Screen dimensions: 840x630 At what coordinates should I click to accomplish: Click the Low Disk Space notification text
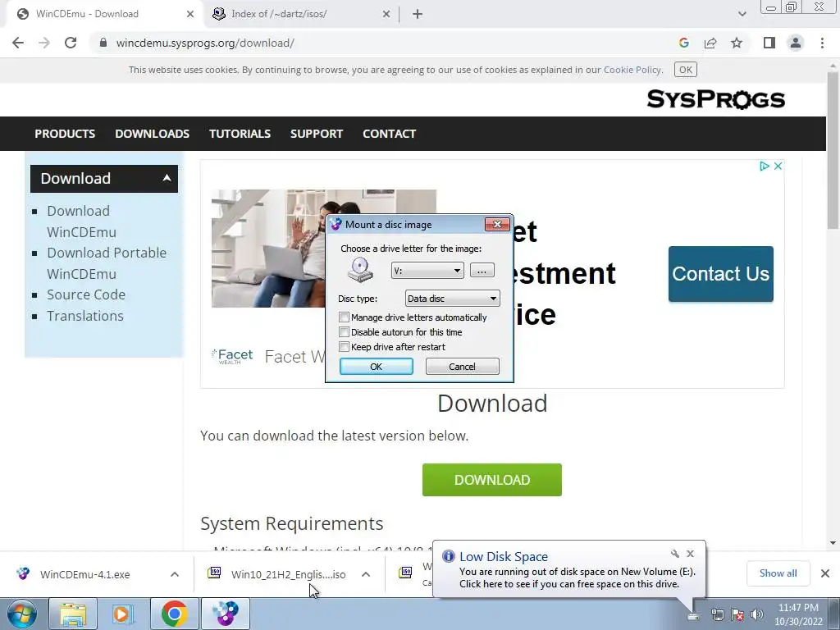(x=577, y=578)
